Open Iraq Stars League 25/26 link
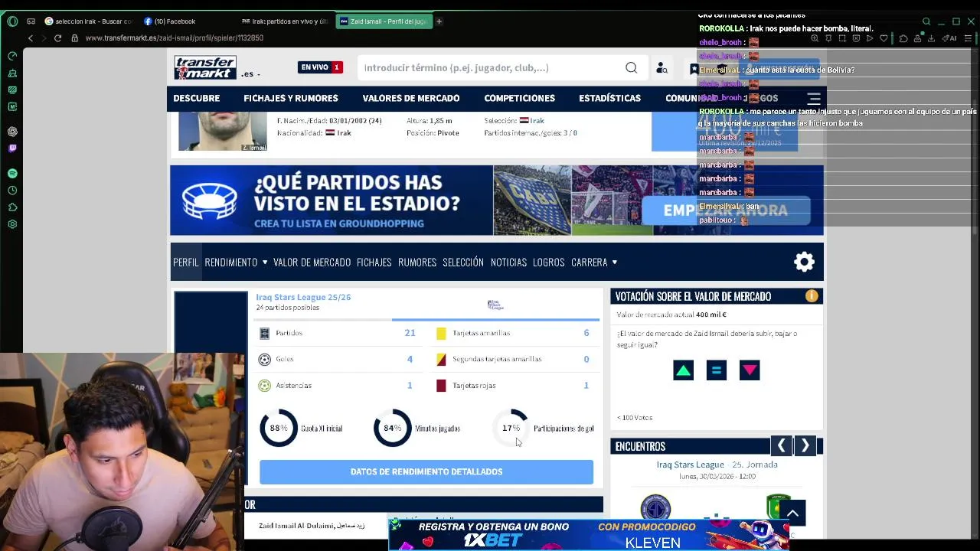The width and height of the screenshot is (980, 551). (x=303, y=297)
